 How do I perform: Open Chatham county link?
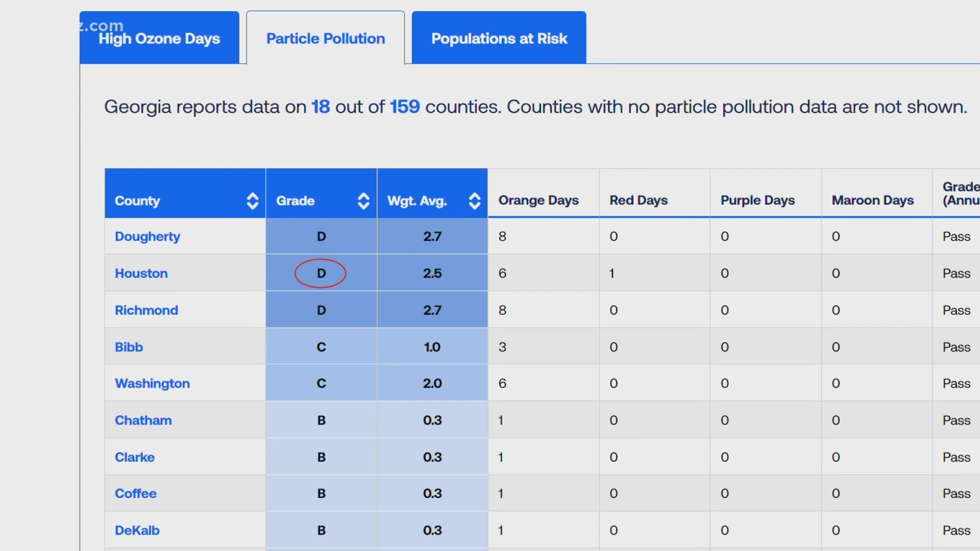(x=143, y=420)
